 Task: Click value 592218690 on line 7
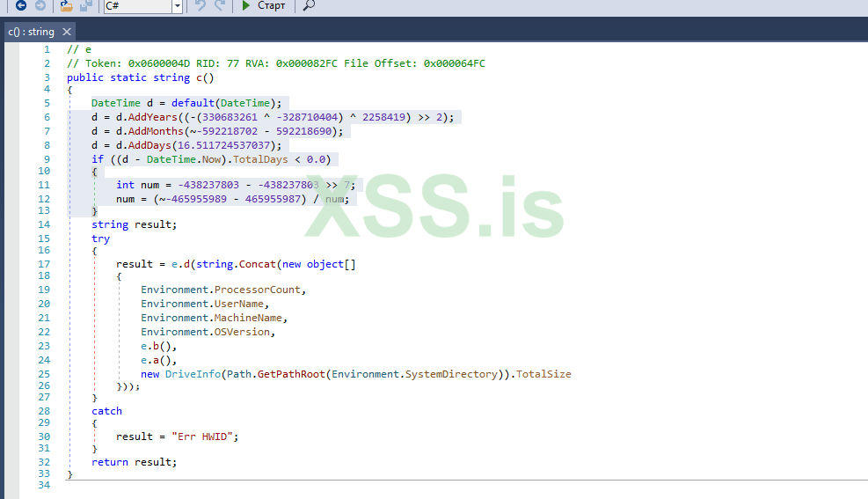pyautogui.click(x=304, y=131)
